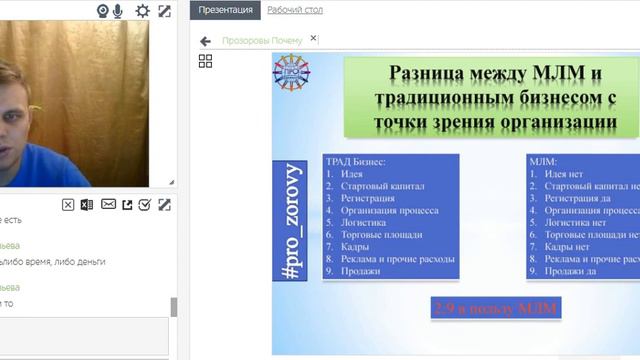
Task: Expand the video panel to fullscreen
Action: (164, 11)
